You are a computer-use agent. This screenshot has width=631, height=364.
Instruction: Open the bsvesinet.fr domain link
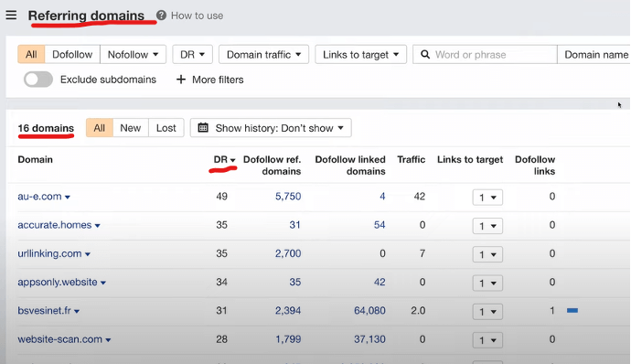click(44, 311)
